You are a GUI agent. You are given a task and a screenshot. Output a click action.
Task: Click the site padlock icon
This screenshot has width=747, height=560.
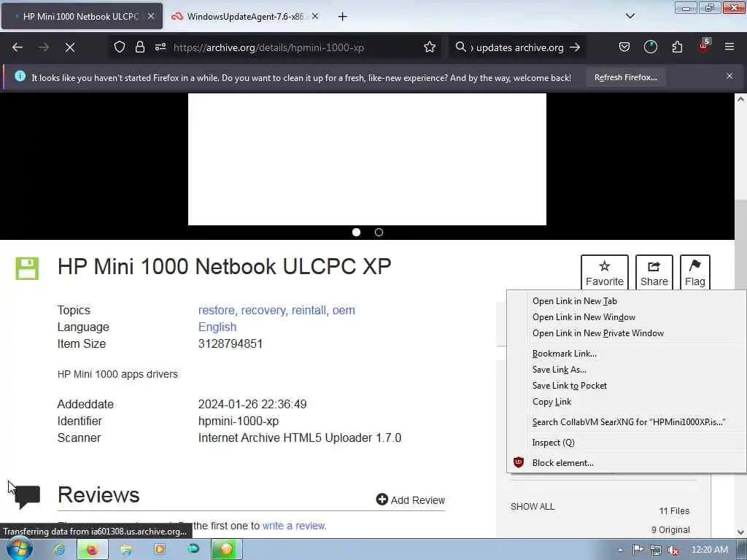[x=139, y=47]
